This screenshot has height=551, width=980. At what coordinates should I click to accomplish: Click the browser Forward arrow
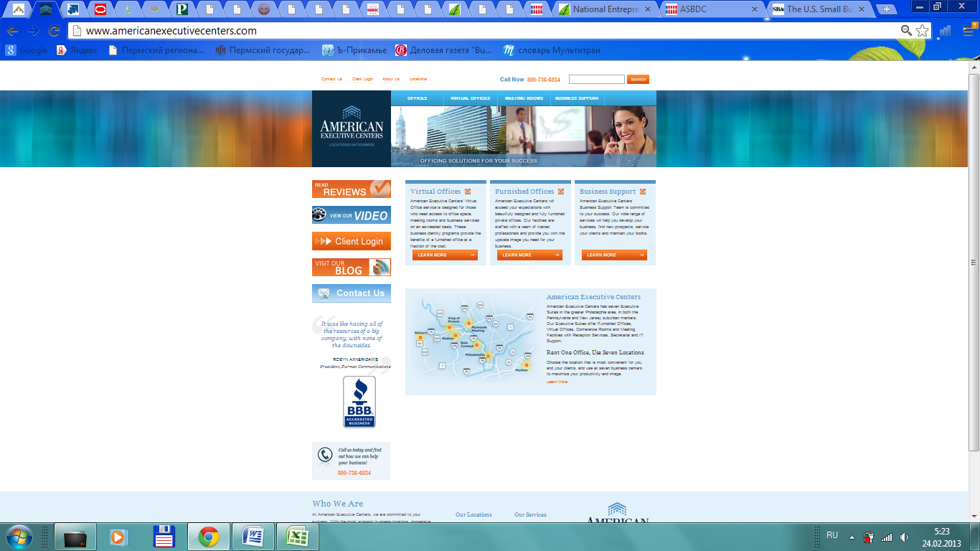click(x=33, y=31)
